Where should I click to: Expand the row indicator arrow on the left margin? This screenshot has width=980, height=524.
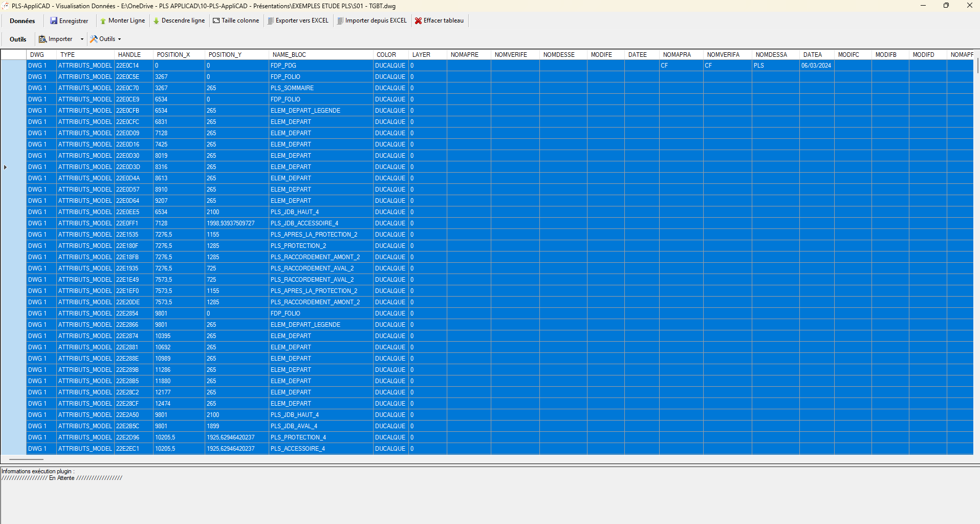pos(5,167)
